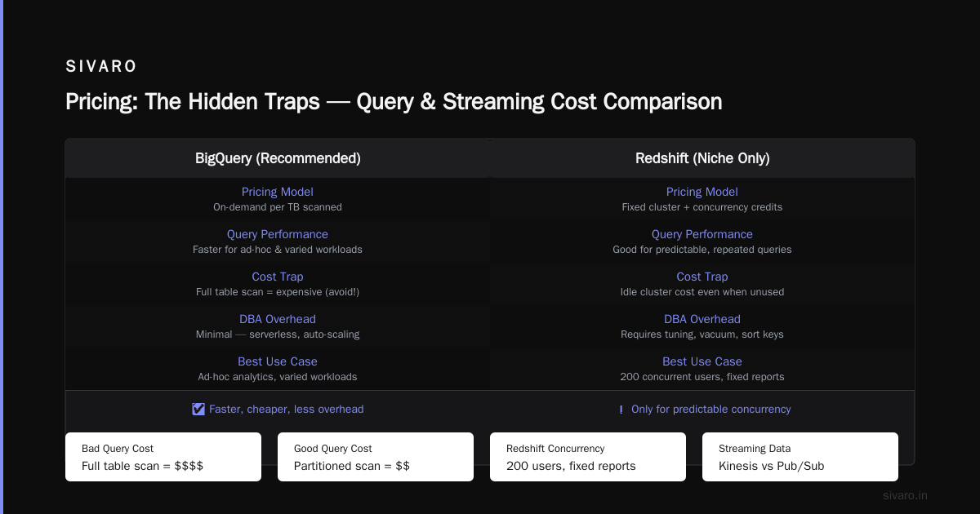Click 'Kinesis vs Pub/Sub' value
This screenshot has height=514, width=980.
pyautogui.click(x=770, y=466)
